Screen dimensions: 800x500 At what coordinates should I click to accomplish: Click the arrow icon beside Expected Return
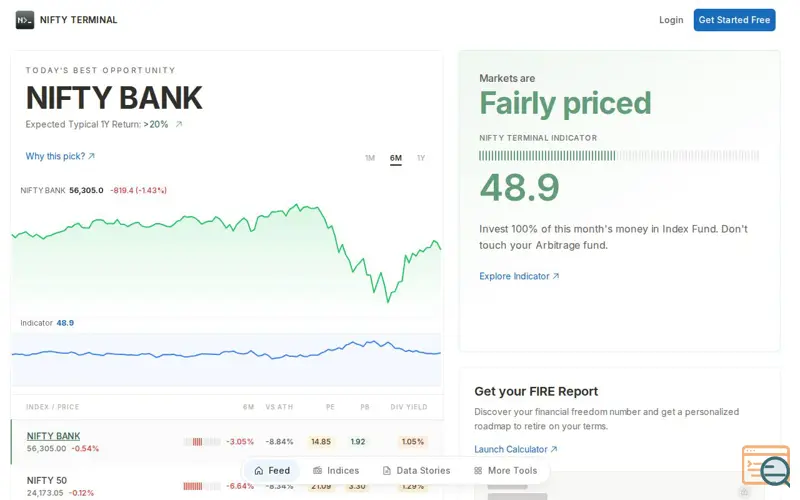pos(179,124)
